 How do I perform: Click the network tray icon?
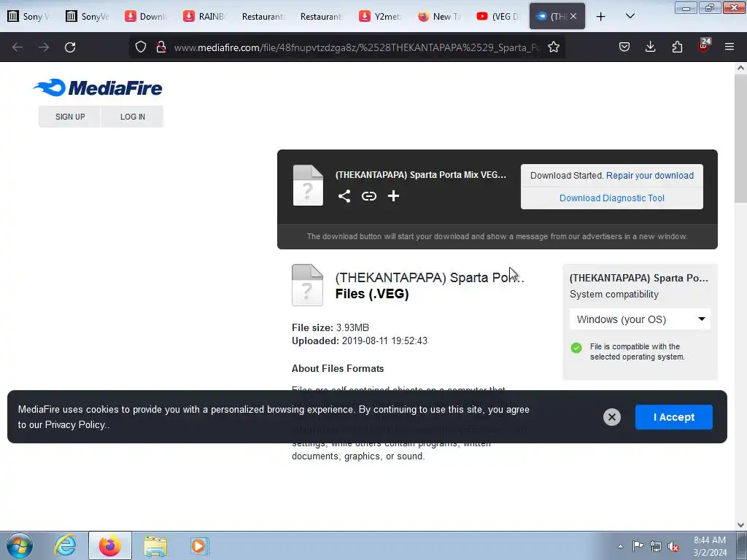pos(656,546)
